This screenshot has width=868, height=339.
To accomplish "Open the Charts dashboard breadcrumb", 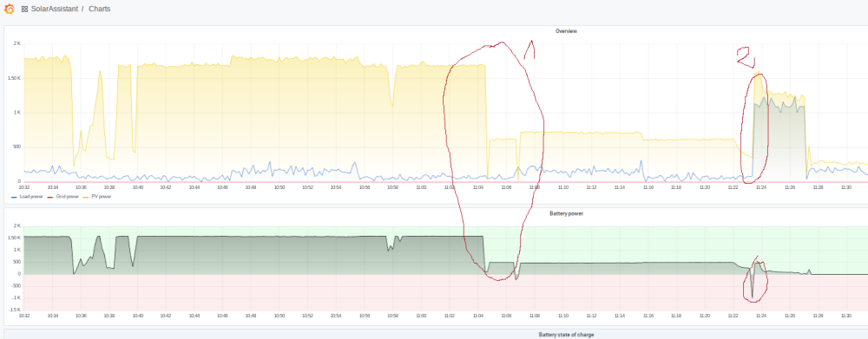I will pyautogui.click(x=99, y=9).
